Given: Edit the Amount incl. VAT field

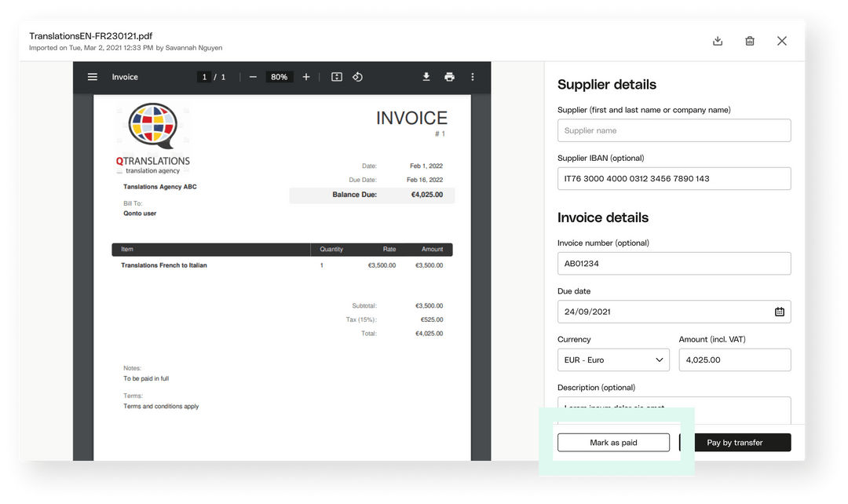Looking at the screenshot, I should tap(734, 360).
